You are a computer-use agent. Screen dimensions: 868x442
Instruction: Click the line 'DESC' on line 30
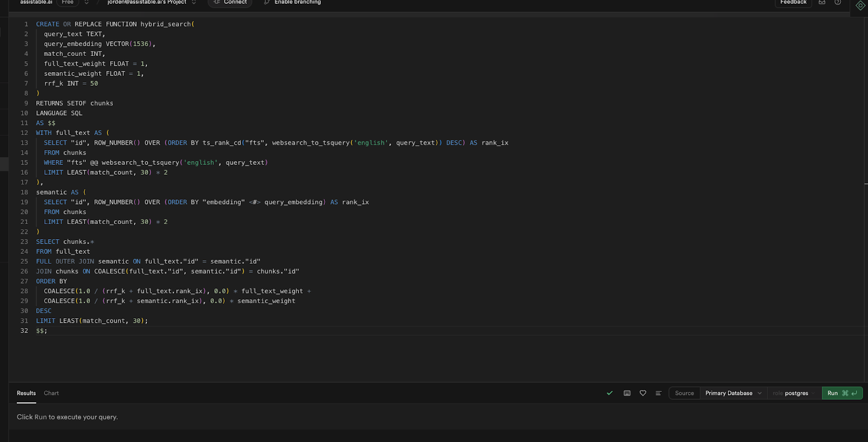pyautogui.click(x=44, y=311)
